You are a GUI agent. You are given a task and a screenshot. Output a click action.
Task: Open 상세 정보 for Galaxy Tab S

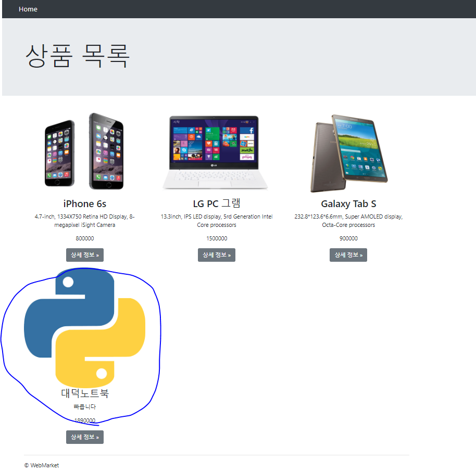348,255
